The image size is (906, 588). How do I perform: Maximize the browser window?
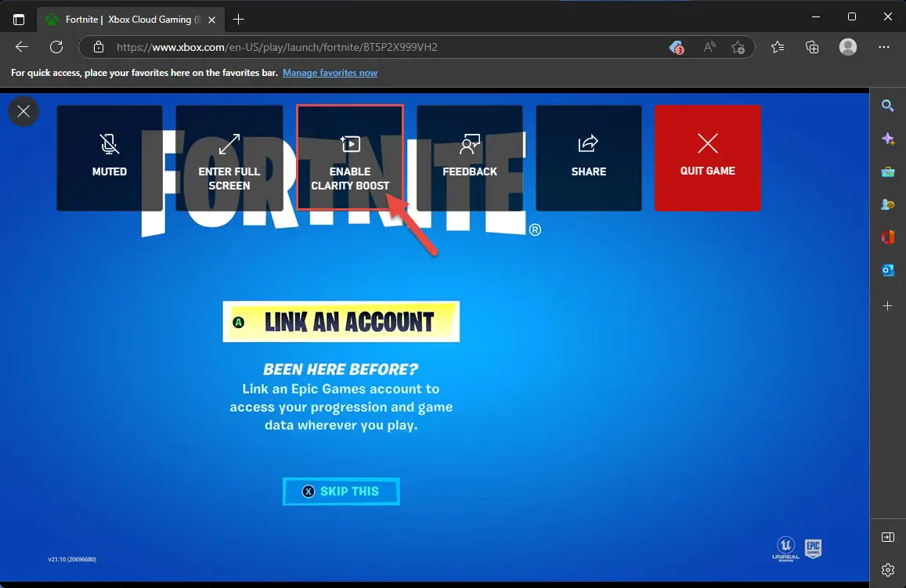click(x=852, y=16)
